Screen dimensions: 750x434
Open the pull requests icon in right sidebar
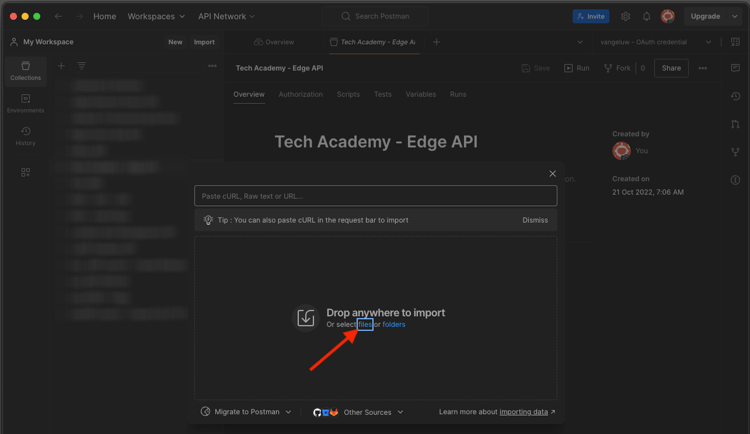pos(735,124)
